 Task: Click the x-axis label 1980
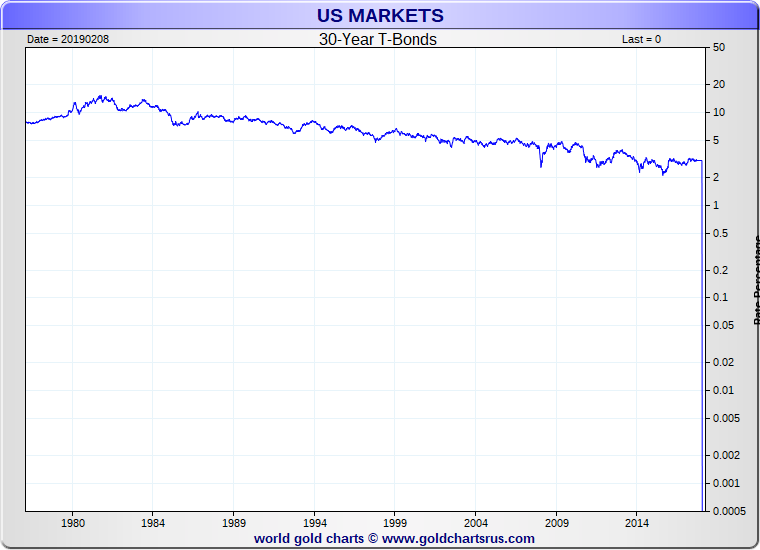73,523
